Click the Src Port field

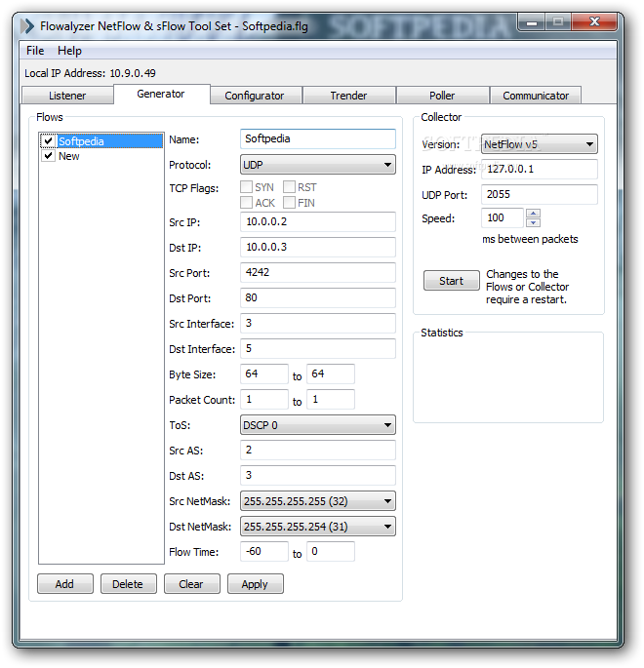(x=318, y=272)
